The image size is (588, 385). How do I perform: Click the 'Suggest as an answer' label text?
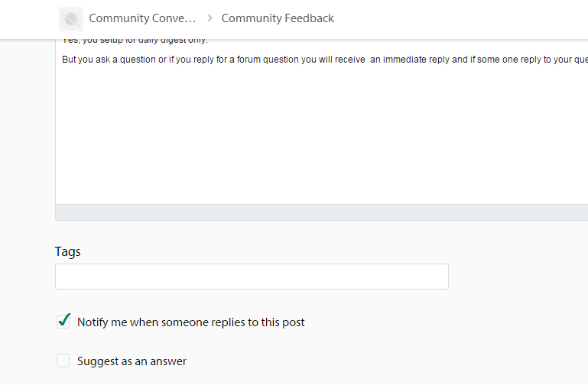point(132,361)
